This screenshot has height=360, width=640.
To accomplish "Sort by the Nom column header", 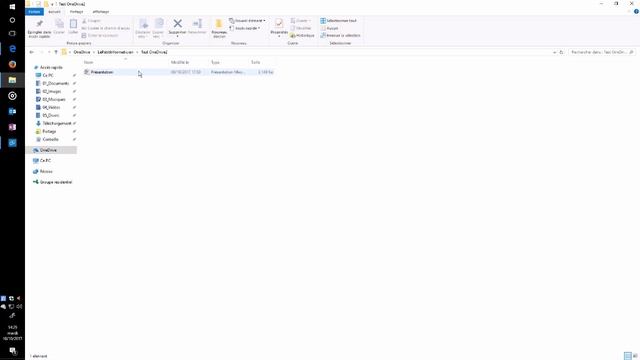I will 89,62.
